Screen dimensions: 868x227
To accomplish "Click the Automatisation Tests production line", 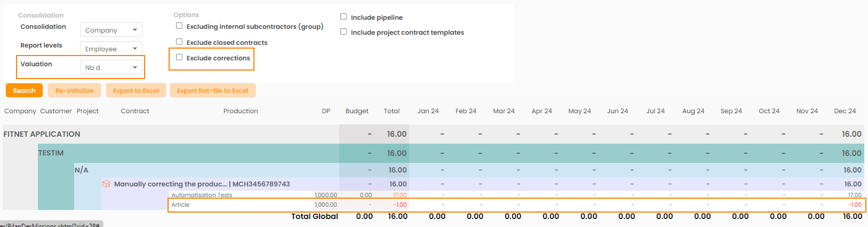I will point(202,195).
